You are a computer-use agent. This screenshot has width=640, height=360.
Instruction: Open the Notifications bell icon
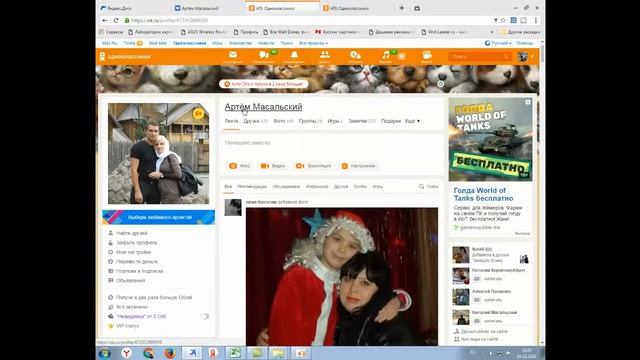click(x=294, y=57)
